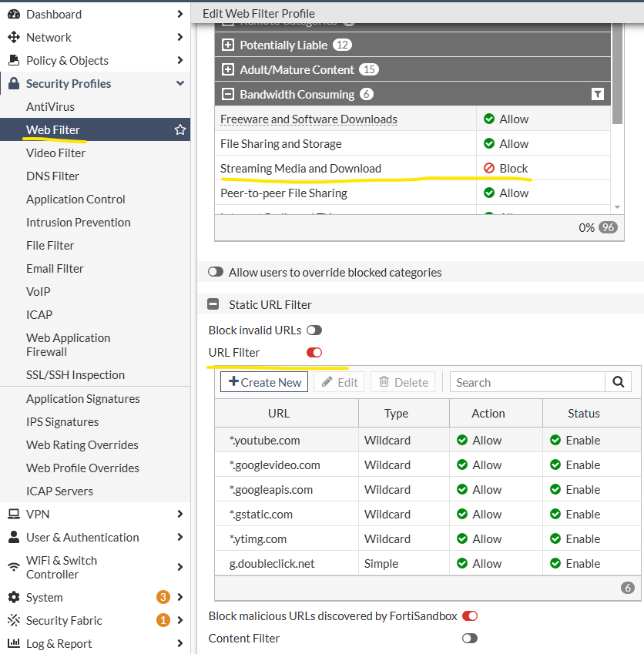Screen dimensions: 644x654
Task: Click the Block icon for Streaming Media
Action: click(x=489, y=168)
